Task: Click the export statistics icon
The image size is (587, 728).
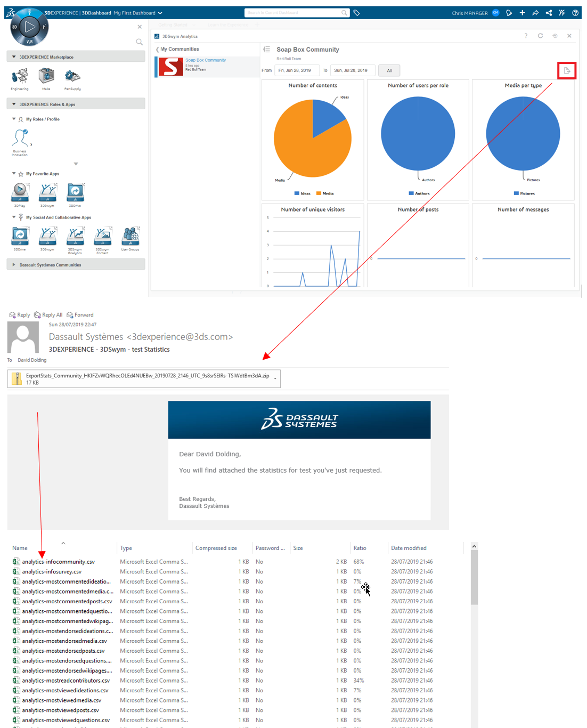Action: tap(567, 70)
